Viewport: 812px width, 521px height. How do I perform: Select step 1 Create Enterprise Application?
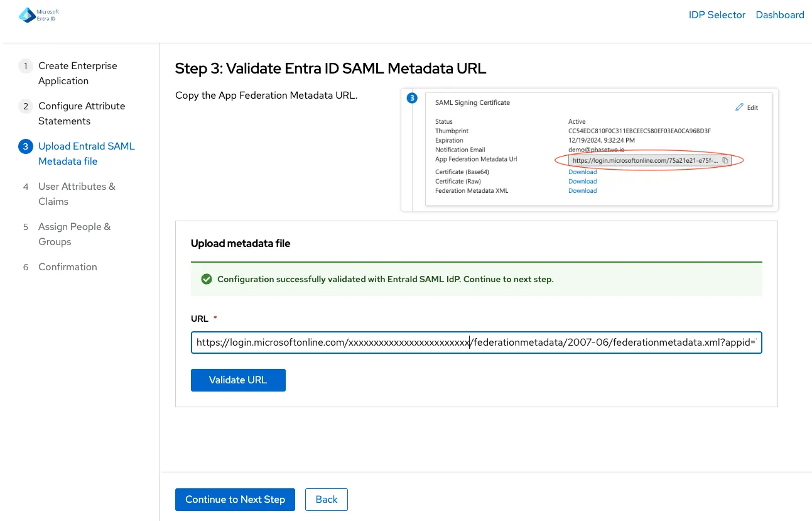coord(78,74)
